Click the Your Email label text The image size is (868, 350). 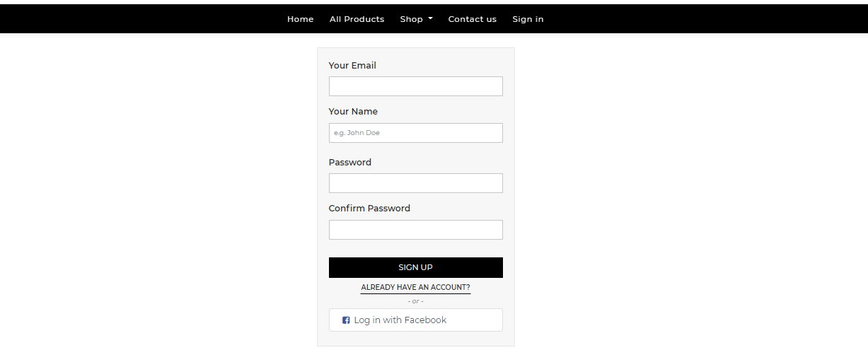pyautogui.click(x=352, y=66)
